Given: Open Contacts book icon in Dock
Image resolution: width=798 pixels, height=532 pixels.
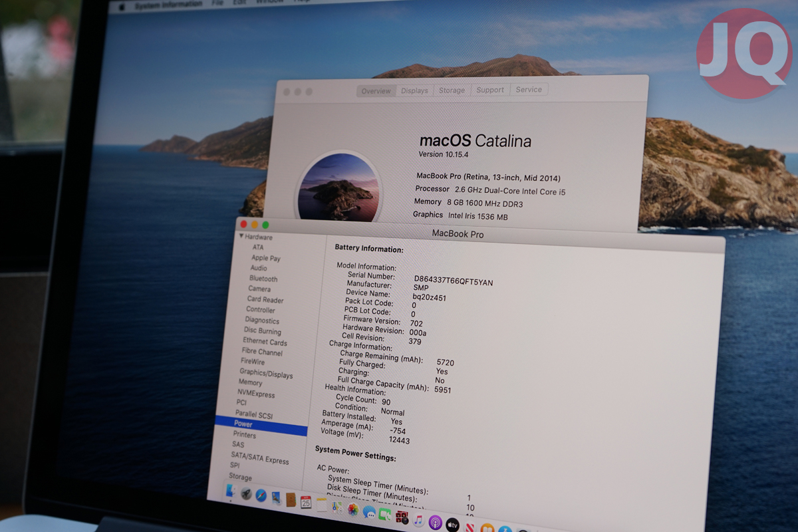Looking at the screenshot, I should [x=291, y=500].
